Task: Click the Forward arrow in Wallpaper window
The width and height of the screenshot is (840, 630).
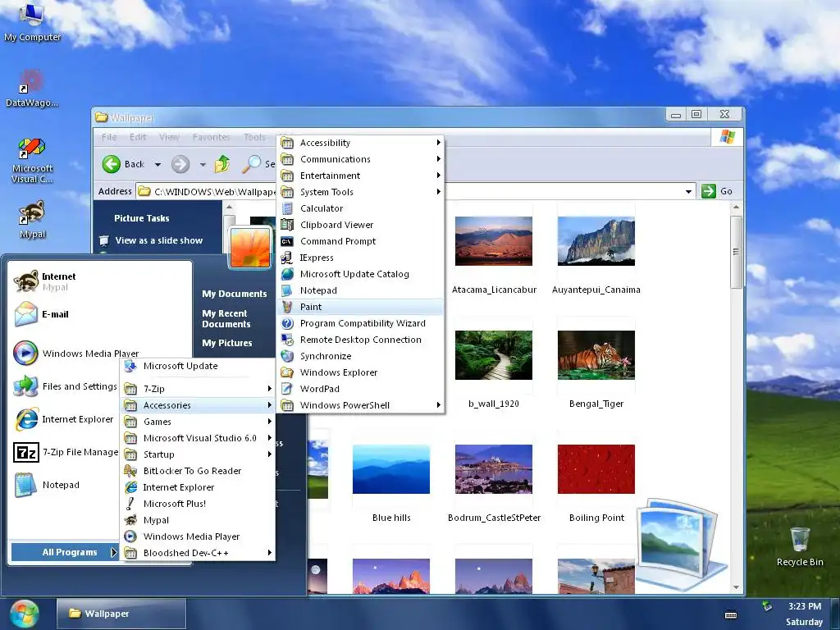Action: 180,164
